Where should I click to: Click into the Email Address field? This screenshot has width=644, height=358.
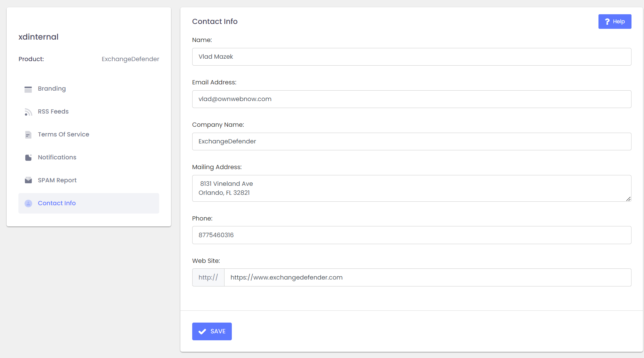pos(411,99)
